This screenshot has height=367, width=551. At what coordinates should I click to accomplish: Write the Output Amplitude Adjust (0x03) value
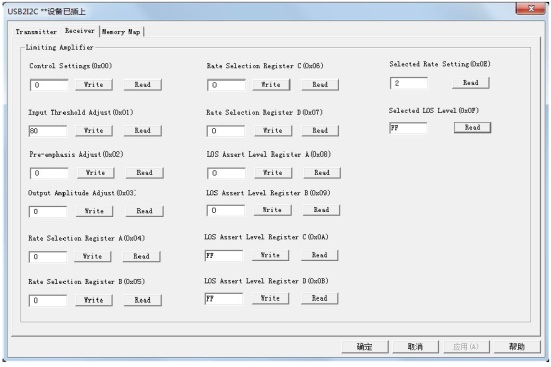[94, 211]
